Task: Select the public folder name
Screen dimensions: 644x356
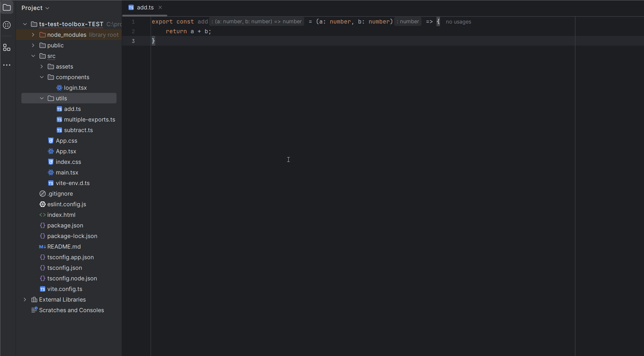Action: [x=56, y=45]
